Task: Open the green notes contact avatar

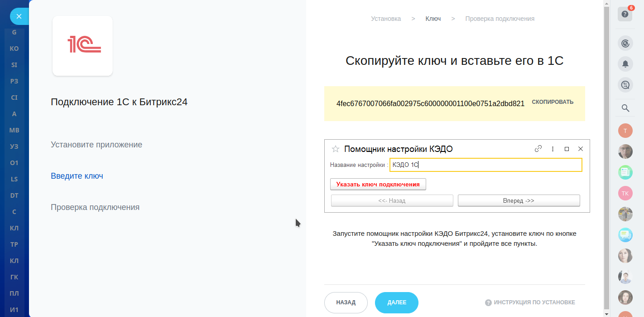Action: coord(625,172)
